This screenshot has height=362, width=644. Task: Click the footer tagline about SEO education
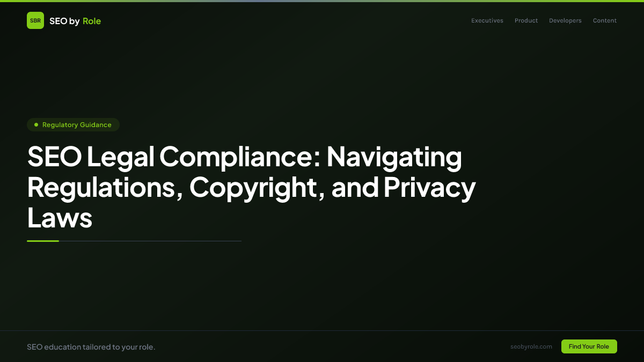coord(91,346)
